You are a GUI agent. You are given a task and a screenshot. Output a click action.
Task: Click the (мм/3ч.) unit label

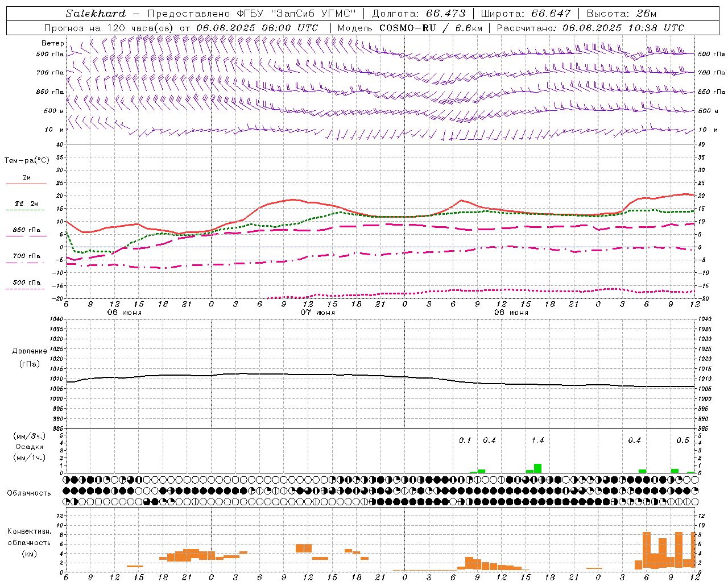(x=29, y=436)
